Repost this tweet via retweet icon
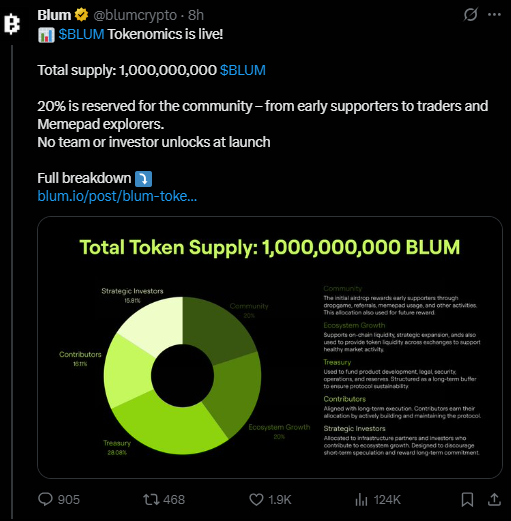The height and width of the screenshot is (521, 511). (151, 499)
